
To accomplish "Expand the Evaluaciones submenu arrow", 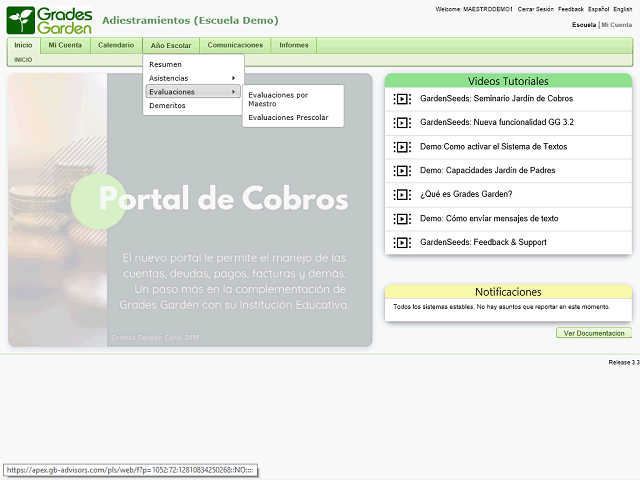I will pyautogui.click(x=233, y=92).
